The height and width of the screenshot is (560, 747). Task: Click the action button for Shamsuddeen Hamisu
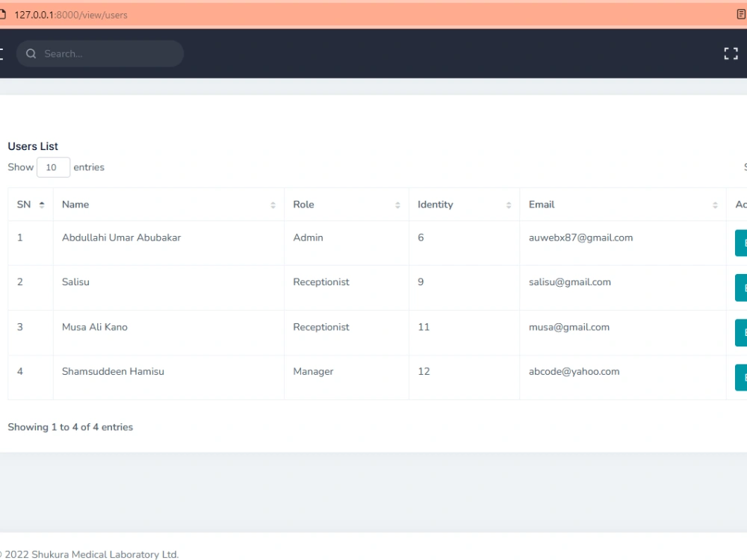pos(743,377)
